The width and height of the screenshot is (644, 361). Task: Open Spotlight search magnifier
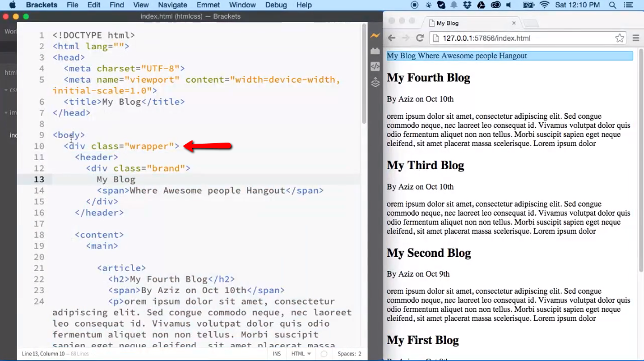(x=613, y=5)
